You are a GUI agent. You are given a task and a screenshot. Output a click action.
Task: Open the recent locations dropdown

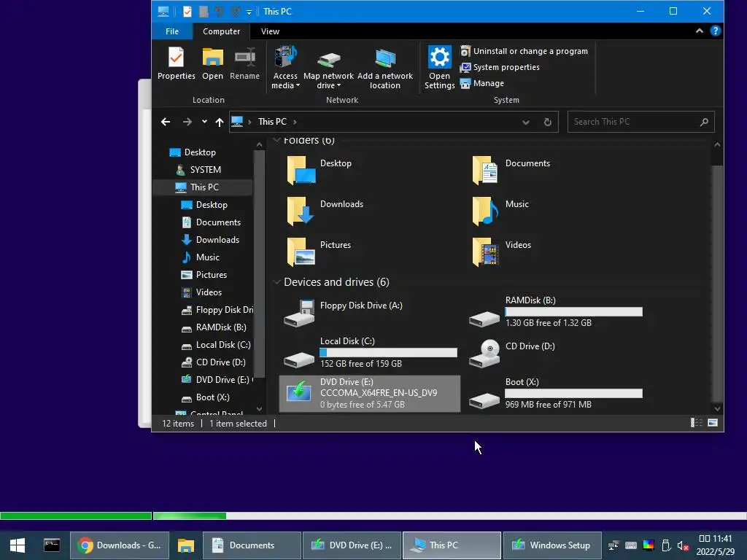pyautogui.click(x=204, y=122)
